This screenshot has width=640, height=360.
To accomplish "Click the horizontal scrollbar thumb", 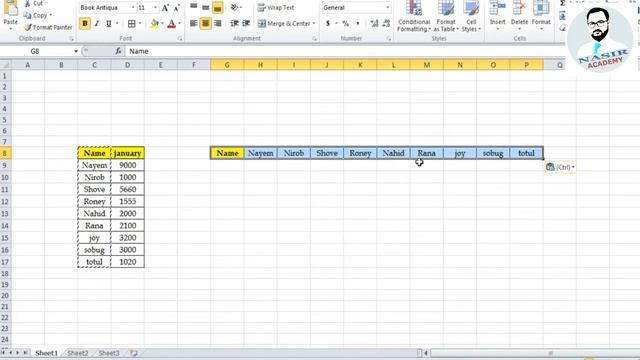I will [535, 353].
